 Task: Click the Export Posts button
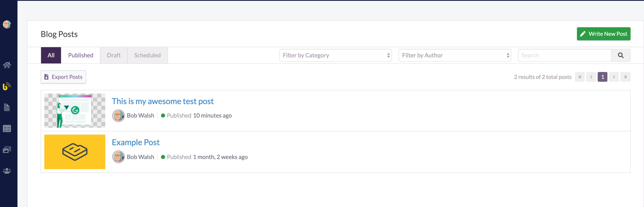tap(63, 77)
